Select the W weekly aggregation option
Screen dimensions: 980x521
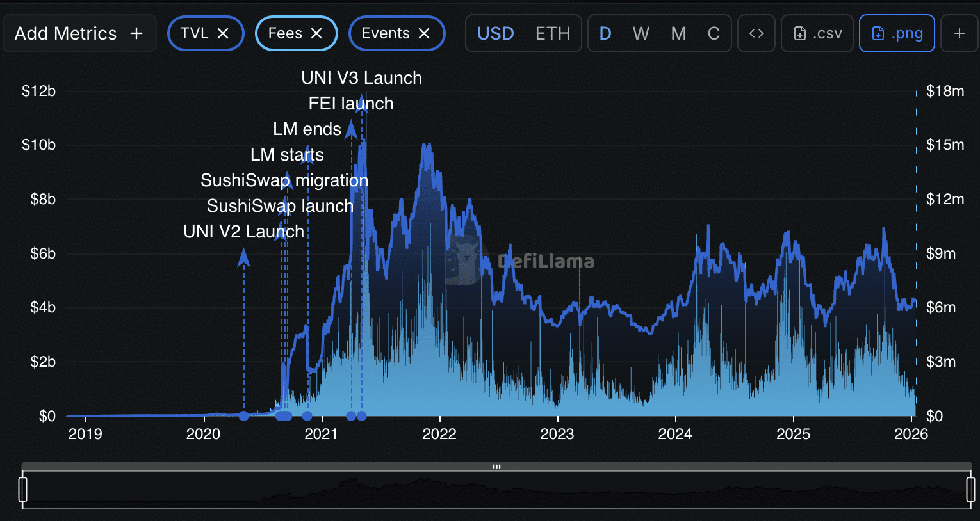(641, 33)
